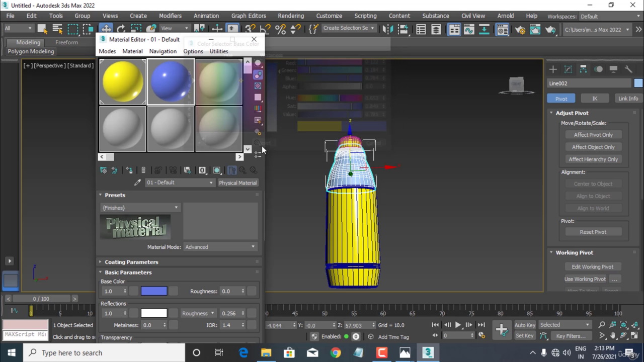Open Material ID Channel flyout
This screenshot has width=644, height=362.
click(202, 170)
